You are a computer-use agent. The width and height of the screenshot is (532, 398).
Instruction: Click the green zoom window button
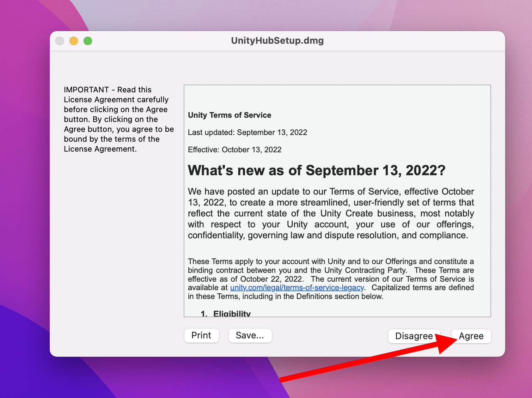88,41
